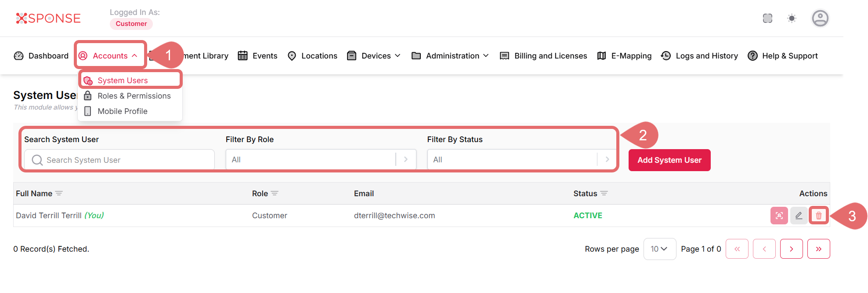
Task: Click the fullscreen square icon in header
Action: click(767, 18)
